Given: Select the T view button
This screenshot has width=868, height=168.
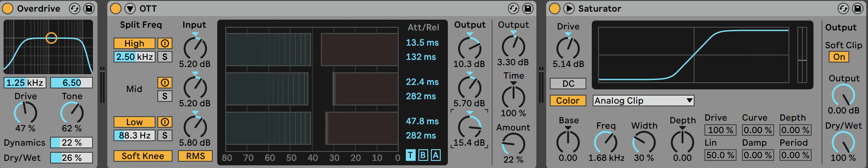Looking at the screenshot, I should [x=410, y=155].
